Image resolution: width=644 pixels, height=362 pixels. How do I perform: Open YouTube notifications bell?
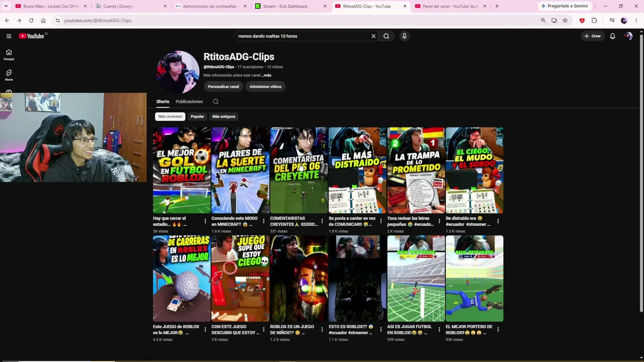click(x=612, y=36)
